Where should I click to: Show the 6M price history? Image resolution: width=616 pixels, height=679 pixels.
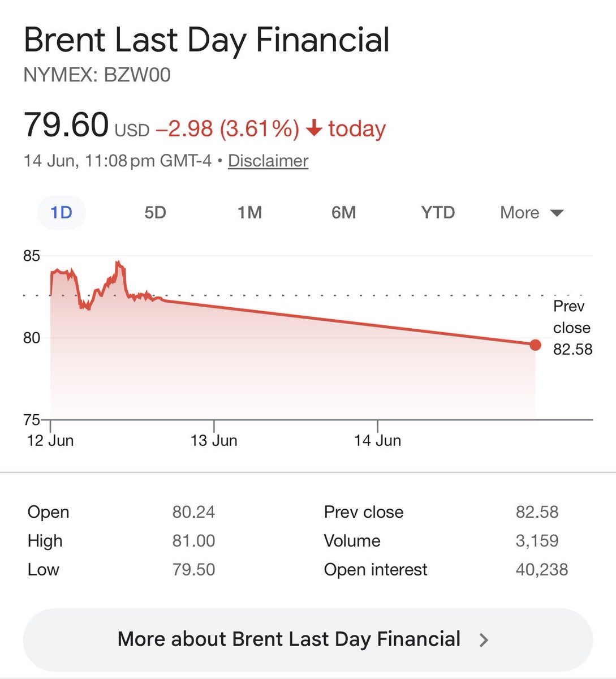(x=343, y=213)
